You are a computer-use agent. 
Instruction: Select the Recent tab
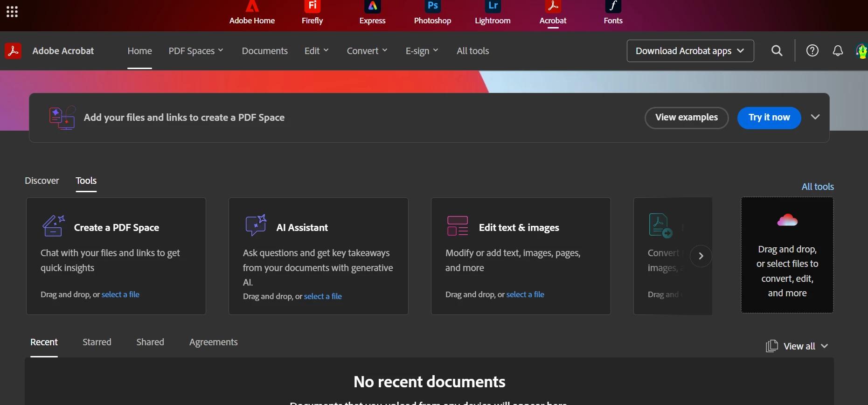44,342
